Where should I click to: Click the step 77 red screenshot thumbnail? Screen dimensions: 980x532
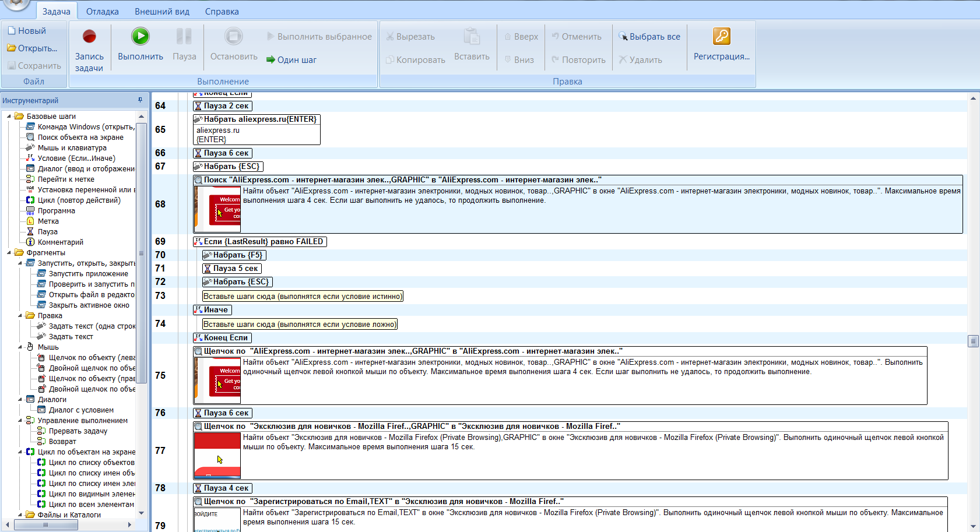[217, 456]
